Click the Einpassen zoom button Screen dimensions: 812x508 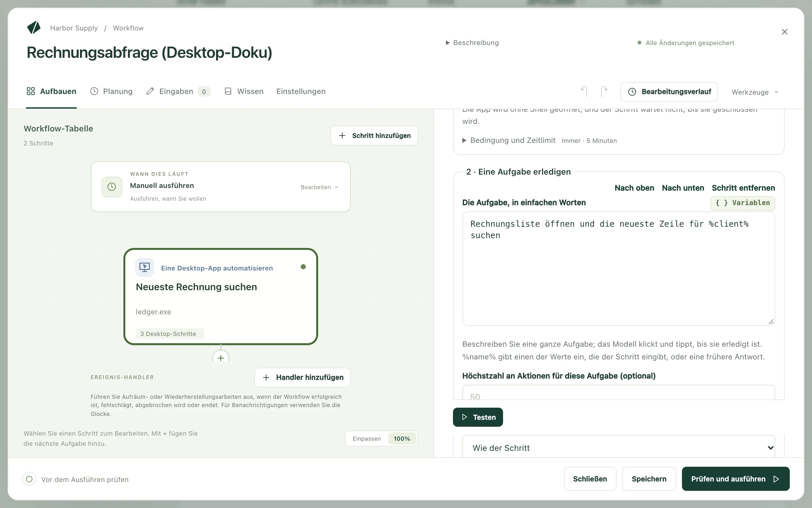tap(367, 438)
